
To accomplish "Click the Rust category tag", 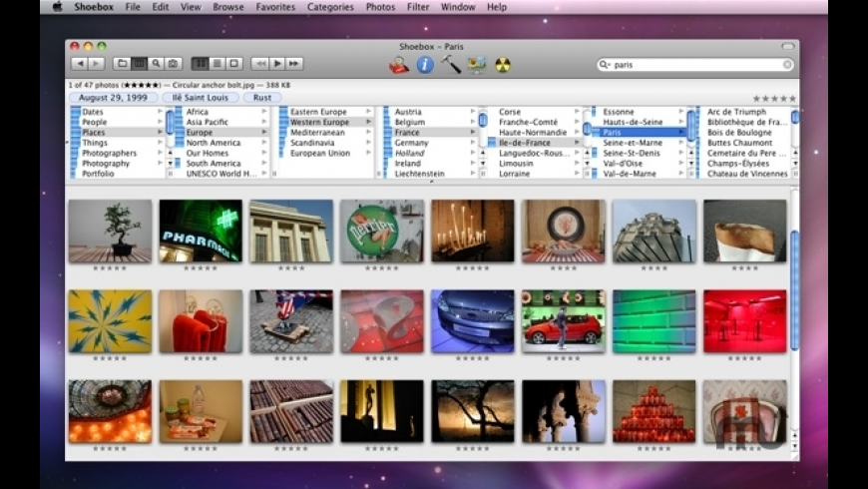I will [x=262, y=98].
